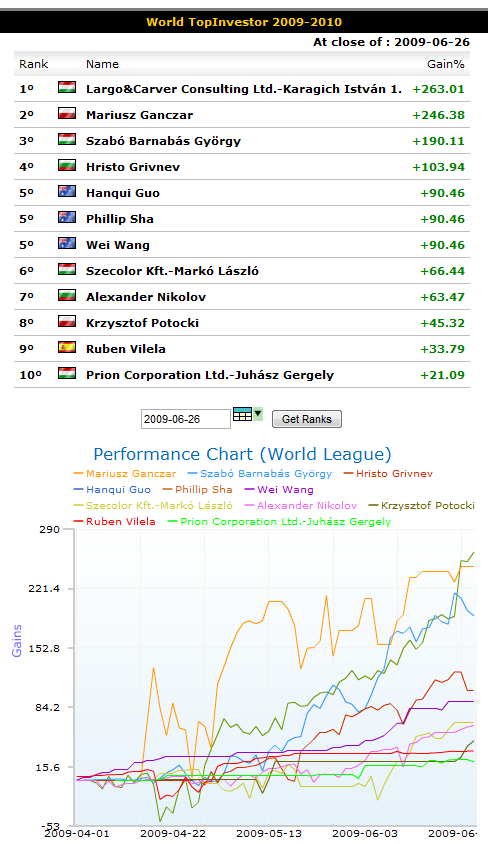Click the Rank column header
The height and width of the screenshot is (844, 488).
coord(33,64)
